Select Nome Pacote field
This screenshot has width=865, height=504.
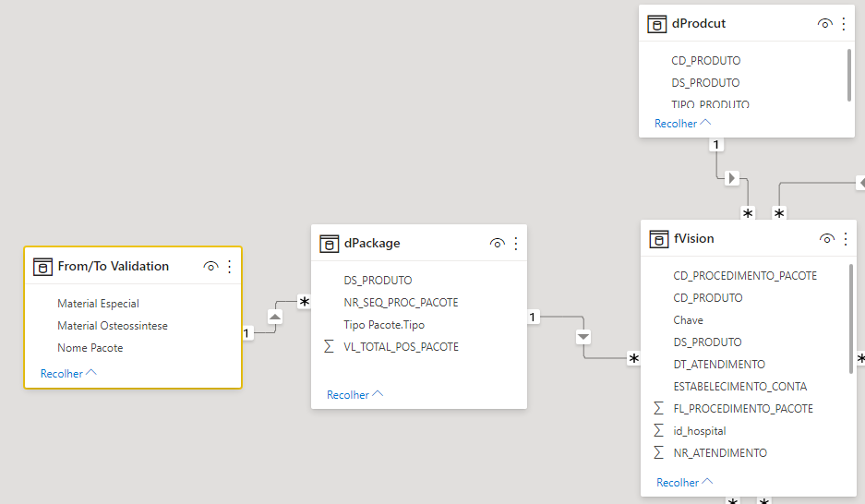[90, 347]
